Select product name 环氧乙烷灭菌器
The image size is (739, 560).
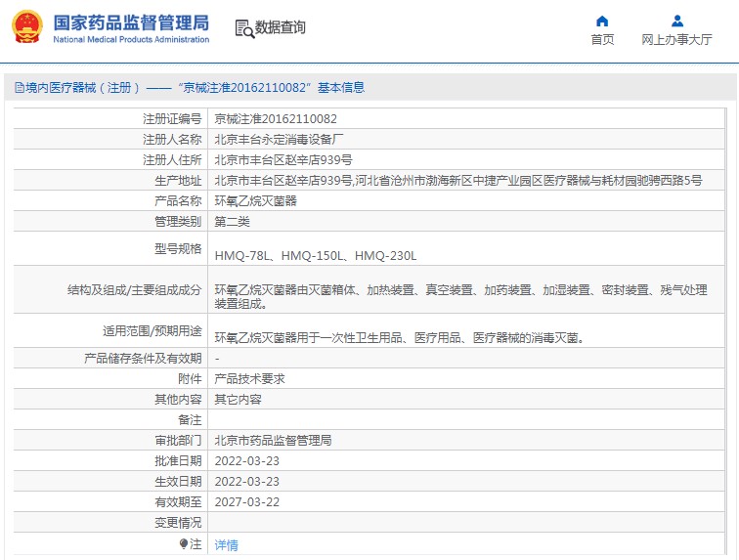click(x=255, y=200)
